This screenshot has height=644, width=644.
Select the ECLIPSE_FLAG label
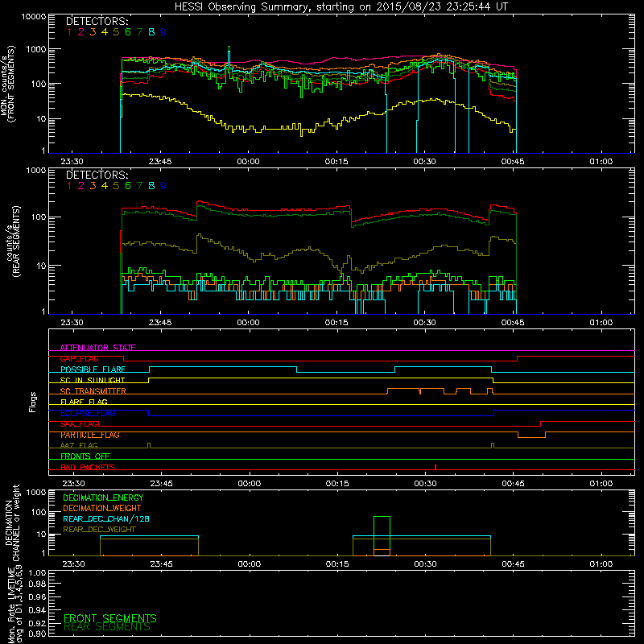[x=88, y=413]
